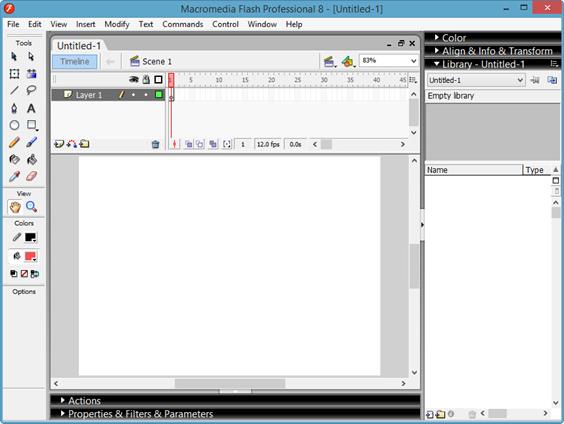The height and width of the screenshot is (424, 564).
Task: Click the red playhead marker on frame 1
Action: point(171,80)
